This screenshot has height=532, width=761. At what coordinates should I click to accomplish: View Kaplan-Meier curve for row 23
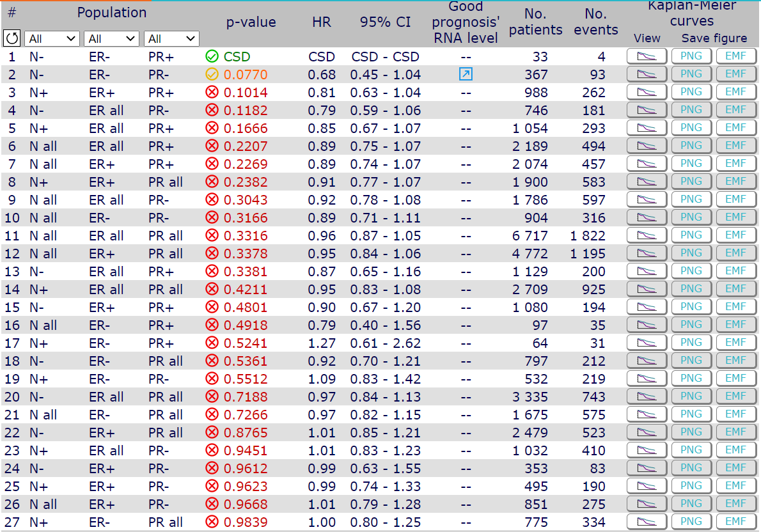pyautogui.click(x=647, y=450)
